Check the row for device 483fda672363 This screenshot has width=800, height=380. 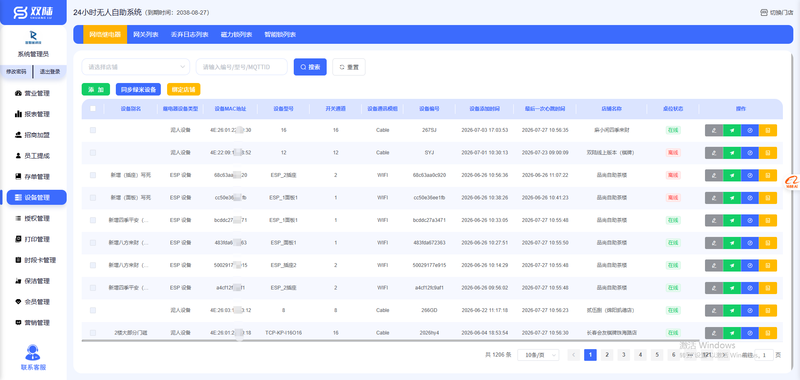(x=93, y=242)
